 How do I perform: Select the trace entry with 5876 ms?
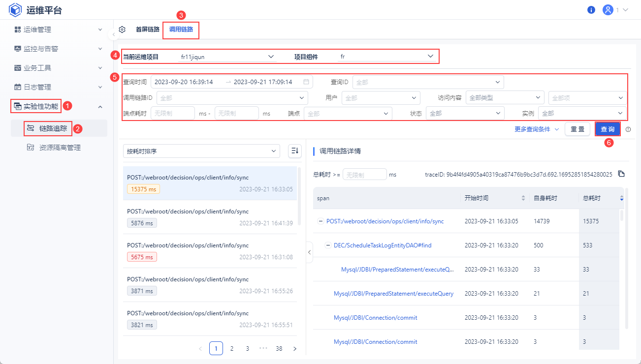click(210, 217)
